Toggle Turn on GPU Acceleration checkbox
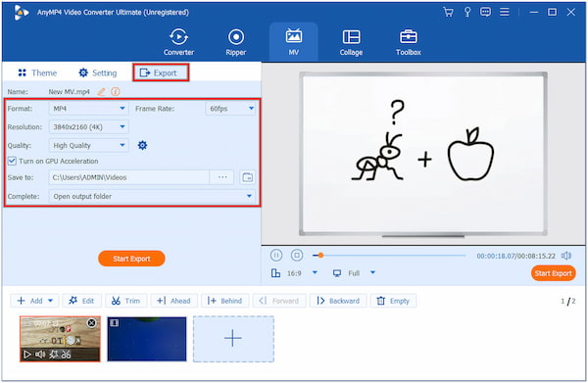588x383 pixels. pyautogui.click(x=12, y=162)
